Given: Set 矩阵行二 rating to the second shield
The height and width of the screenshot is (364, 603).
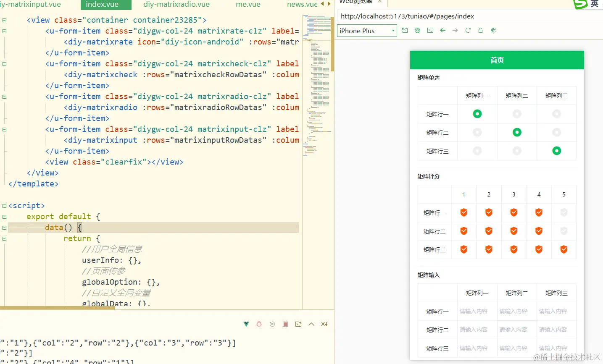Looking at the screenshot, I should coord(489,231).
